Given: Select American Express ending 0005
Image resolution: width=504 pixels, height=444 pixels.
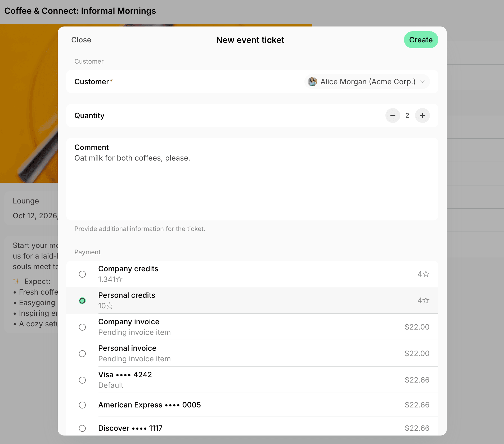Looking at the screenshot, I should pyautogui.click(x=252, y=405).
